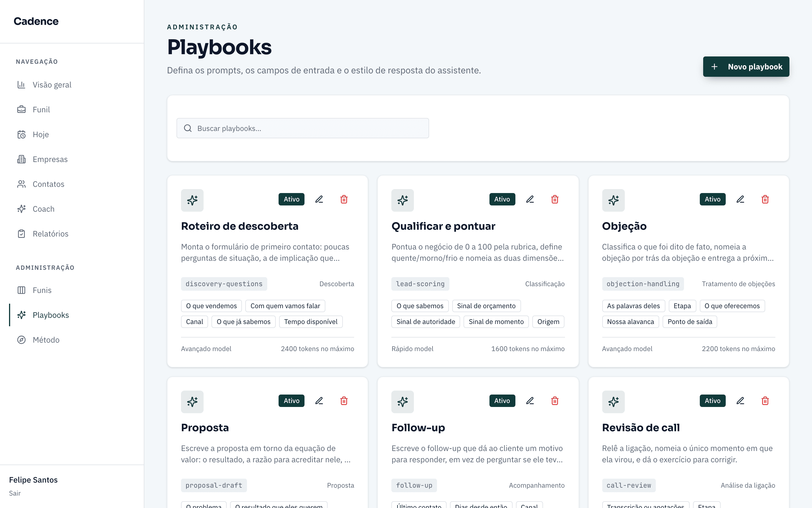The height and width of the screenshot is (508, 812).
Task: Click the Contatos people icon
Action: click(x=21, y=184)
